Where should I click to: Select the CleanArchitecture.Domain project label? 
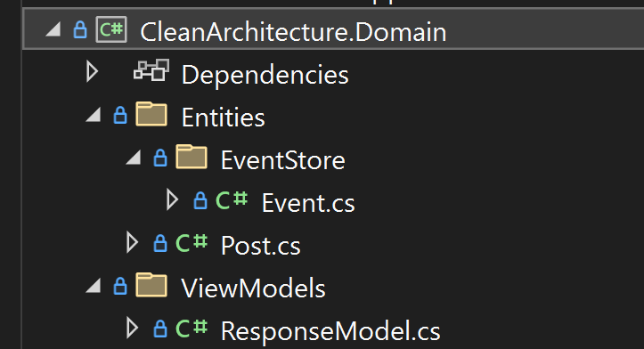click(293, 32)
